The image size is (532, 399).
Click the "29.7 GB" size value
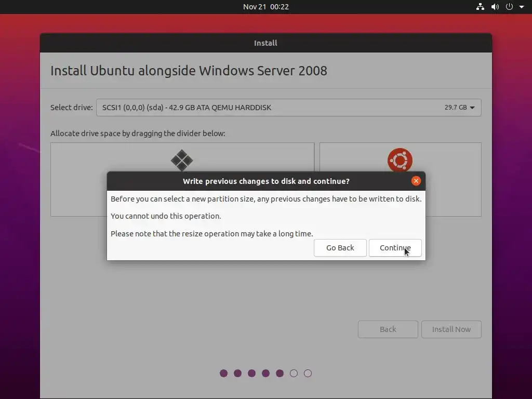tap(456, 108)
